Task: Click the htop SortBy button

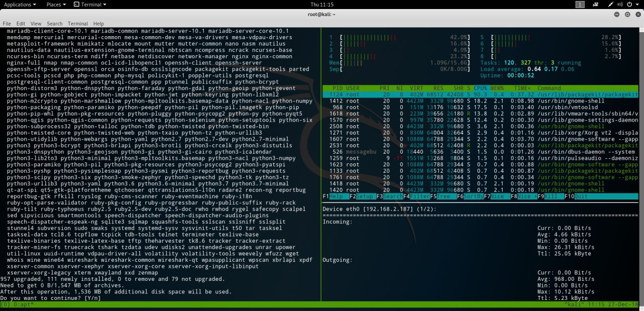Action: point(471,196)
